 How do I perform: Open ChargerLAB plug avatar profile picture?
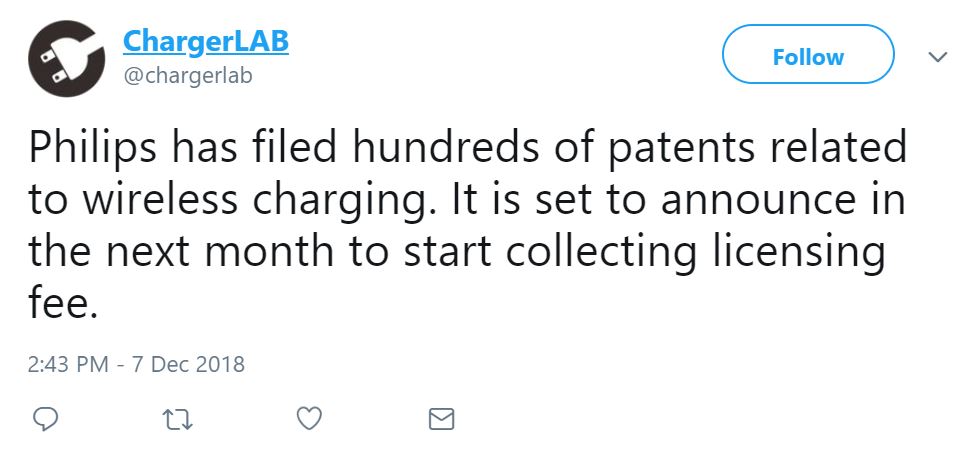point(67,58)
